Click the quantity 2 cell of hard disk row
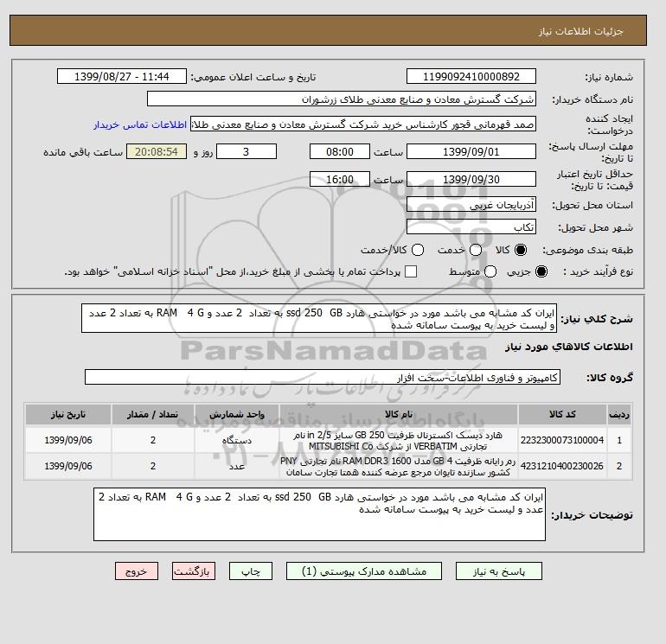This screenshot has width=666, height=644. coord(153,440)
